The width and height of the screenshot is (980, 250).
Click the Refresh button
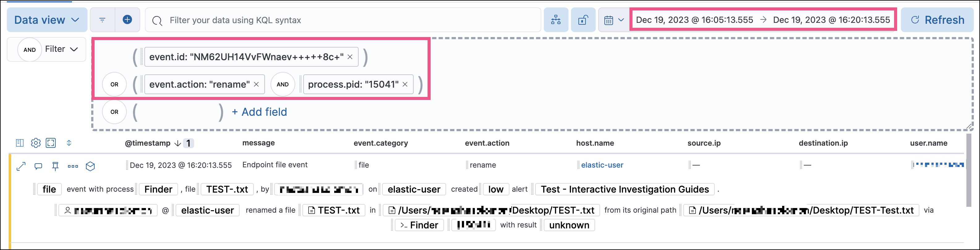pos(937,20)
